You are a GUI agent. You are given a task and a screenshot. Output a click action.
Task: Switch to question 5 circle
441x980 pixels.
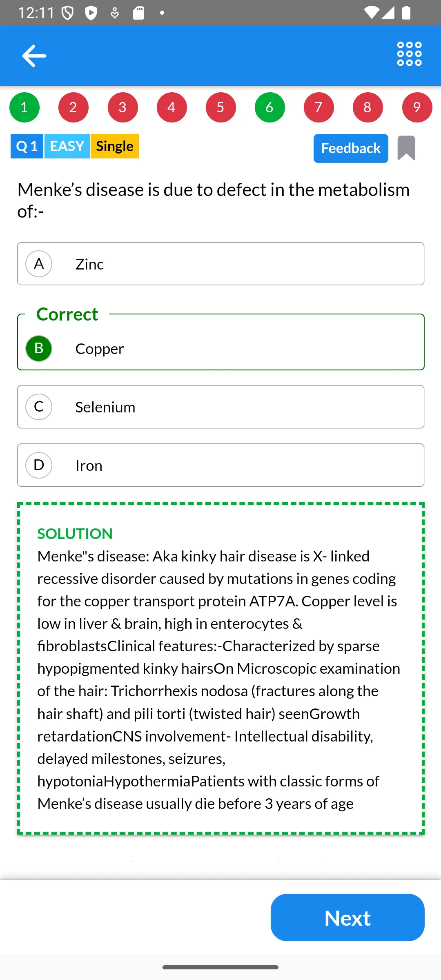coord(220,107)
